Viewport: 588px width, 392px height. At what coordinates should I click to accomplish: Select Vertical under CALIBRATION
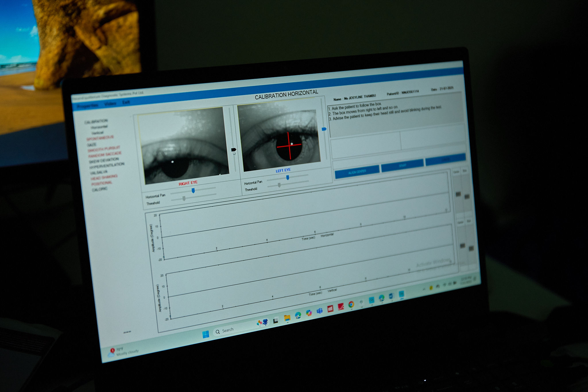click(x=98, y=133)
